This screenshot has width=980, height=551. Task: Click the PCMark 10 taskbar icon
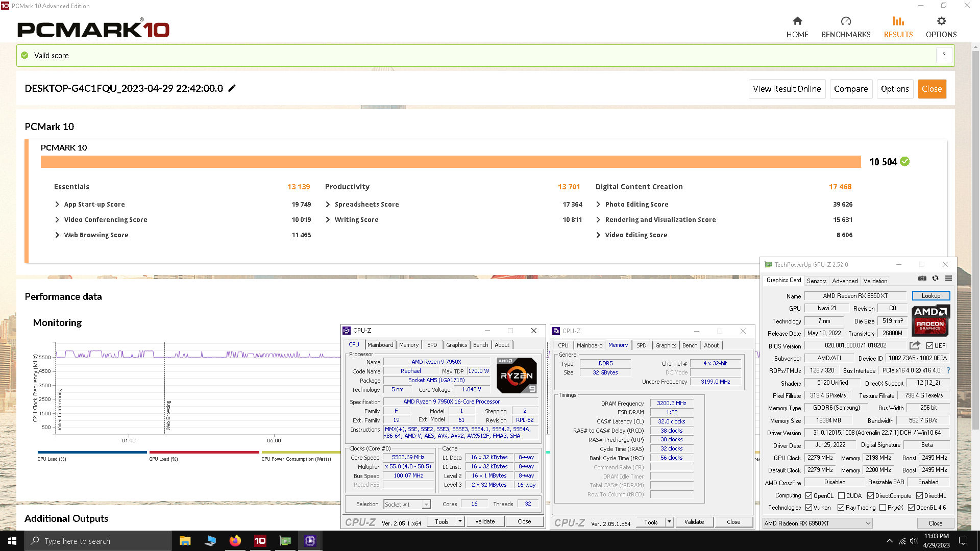(x=260, y=541)
